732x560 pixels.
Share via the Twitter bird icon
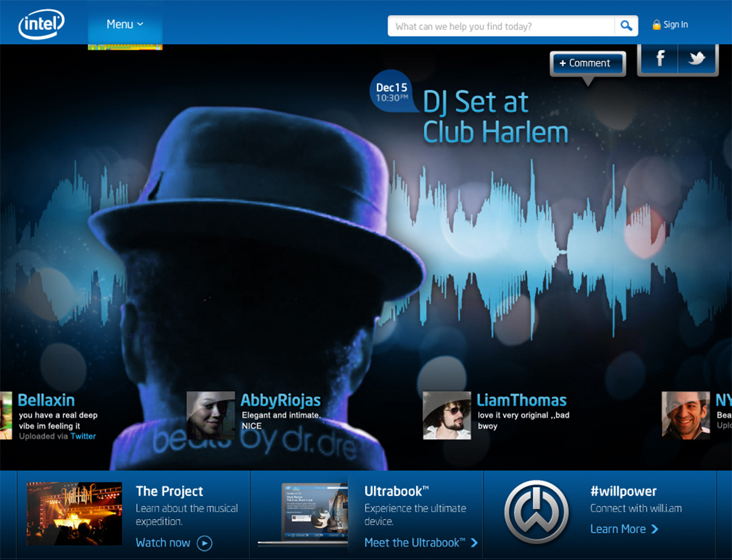tap(697, 59)
